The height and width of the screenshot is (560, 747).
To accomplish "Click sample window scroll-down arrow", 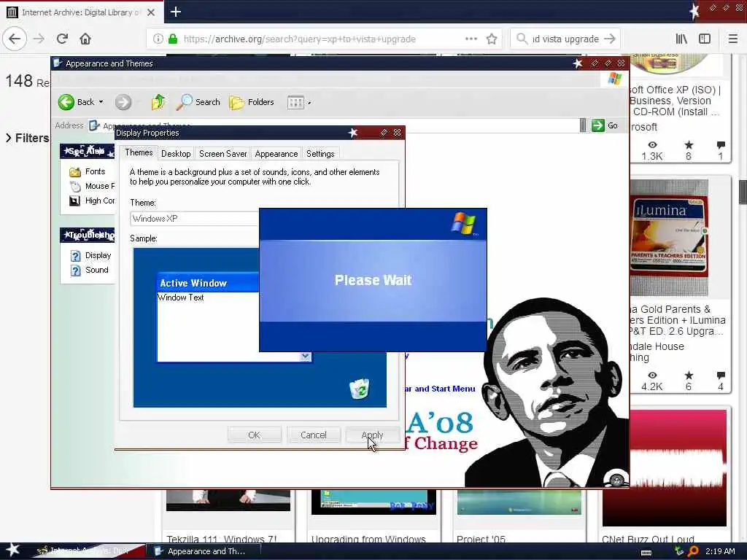I will [306, 357].
